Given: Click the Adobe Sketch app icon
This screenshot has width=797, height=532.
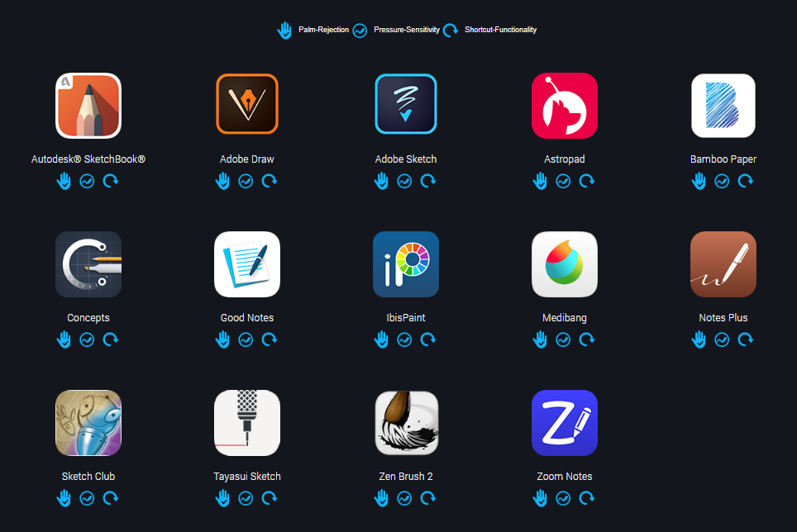Looking at the screenshot, I should coord(406,104).
